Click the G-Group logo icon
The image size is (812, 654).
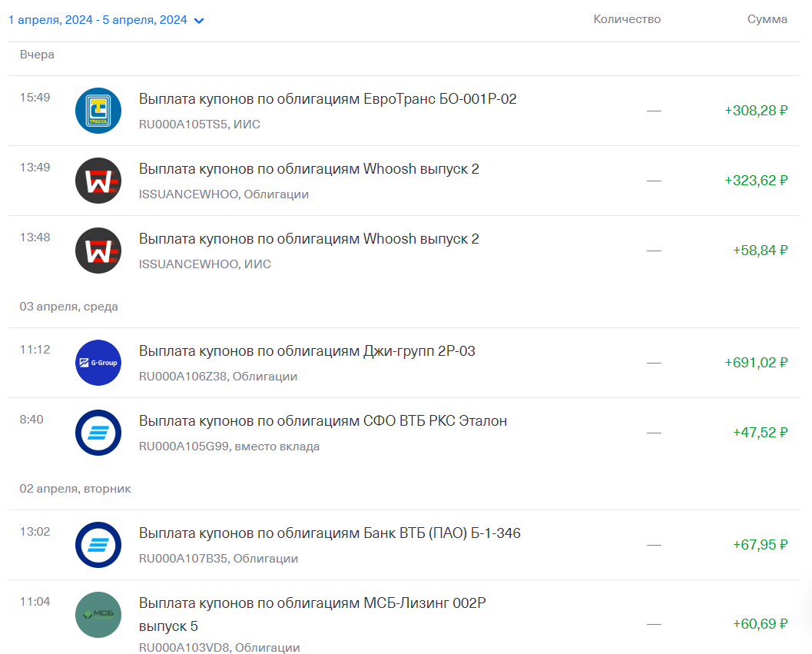(98, 363)
